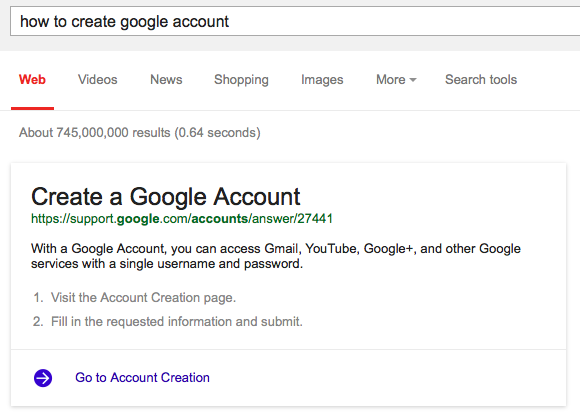
Task: Switch to the News results tab
Action: point(166,80)
